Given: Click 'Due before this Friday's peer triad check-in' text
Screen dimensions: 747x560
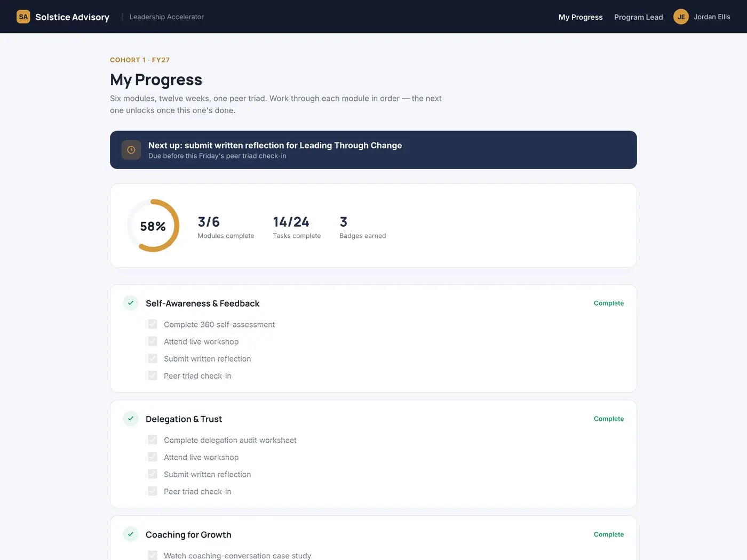Looking at the screenshot, I should point(217,156).
